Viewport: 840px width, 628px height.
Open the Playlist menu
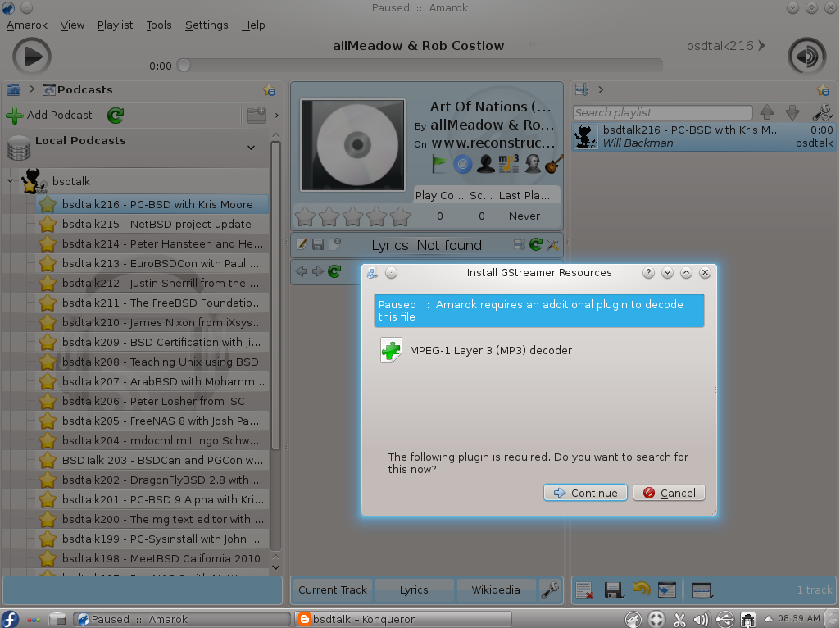[116, 25]
